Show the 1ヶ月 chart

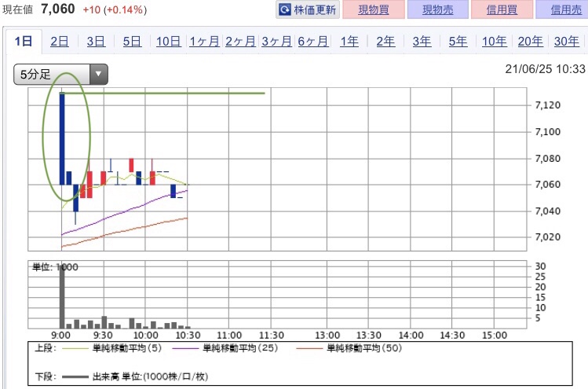pyautogui.click(x=204, y=41)
